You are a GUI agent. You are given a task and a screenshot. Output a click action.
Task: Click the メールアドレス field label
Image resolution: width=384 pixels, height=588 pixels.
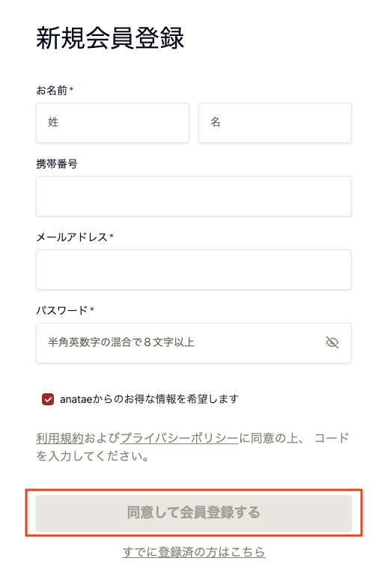72,237
